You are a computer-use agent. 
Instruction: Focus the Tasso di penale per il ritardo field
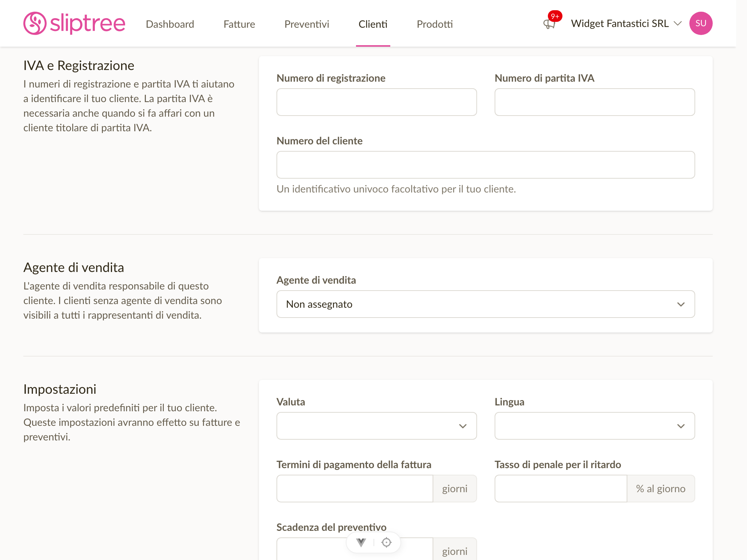[x=561, y=489]
